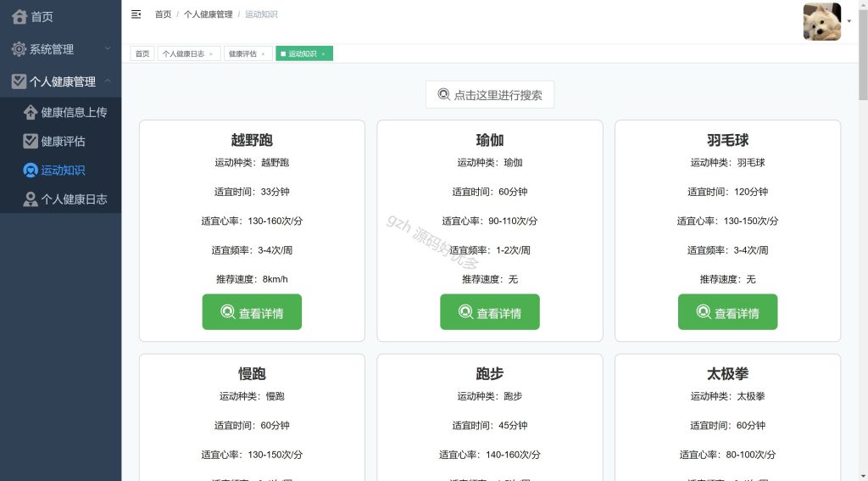Click 运动种类：慢跑 text
The image size is (868, 481).
point(252,396)
